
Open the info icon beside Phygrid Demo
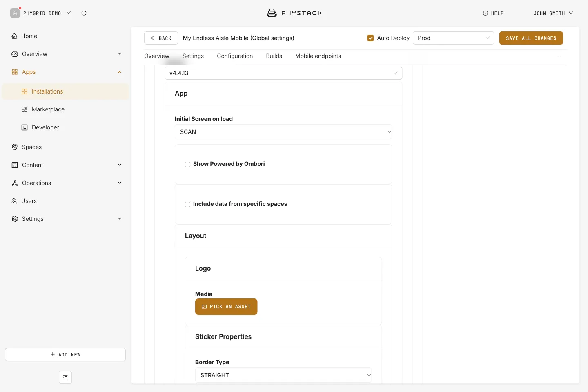(84, 13)
